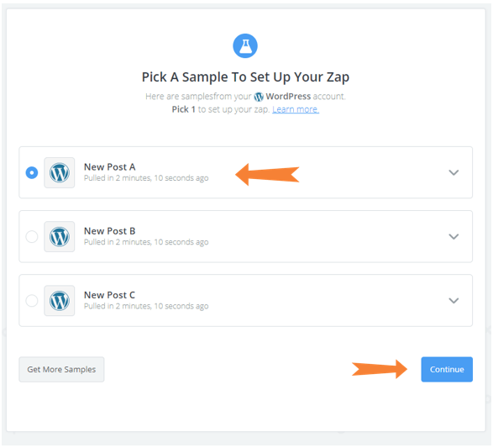Click the blue flask icon at top
493x448 pixels.
point(245,46)
